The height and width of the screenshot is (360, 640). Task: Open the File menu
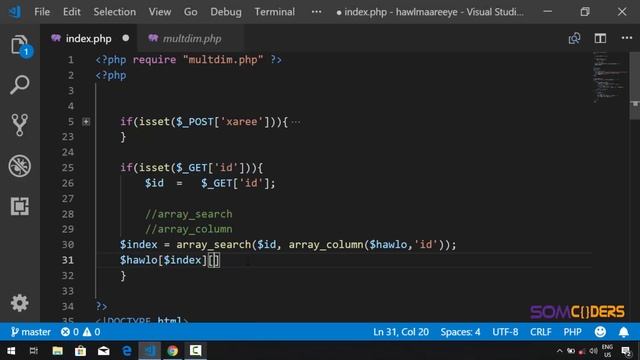click(42, 12)
